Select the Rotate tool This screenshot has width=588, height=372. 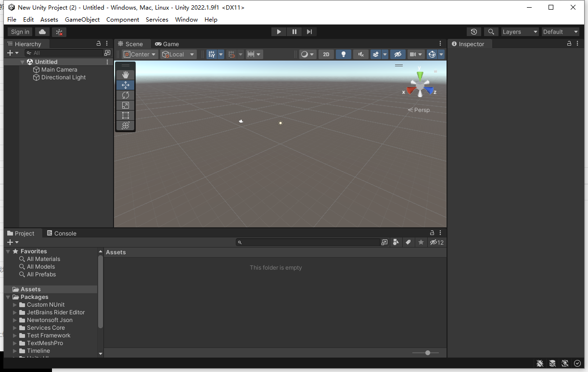click(125, 95)
